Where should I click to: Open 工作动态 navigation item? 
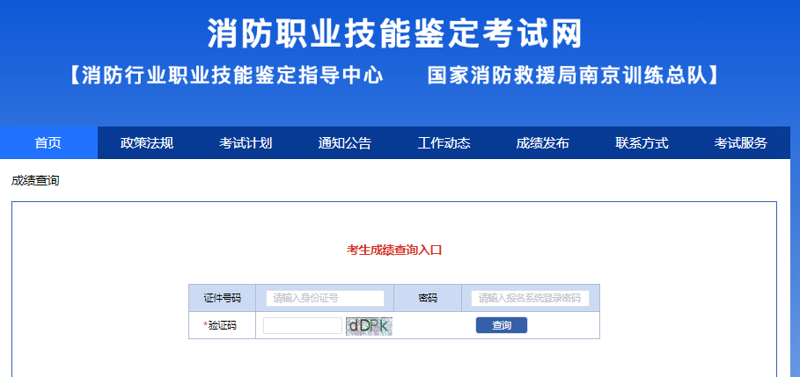click(443, 143)
